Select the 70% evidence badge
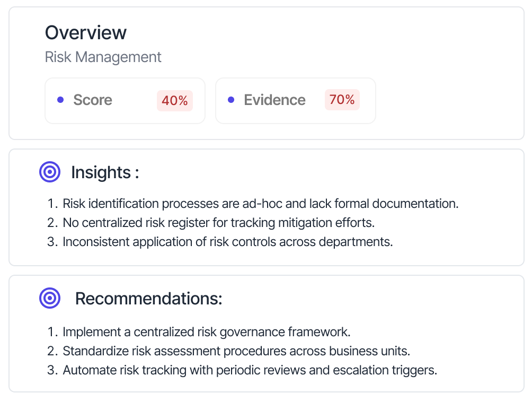 point(342,100)
